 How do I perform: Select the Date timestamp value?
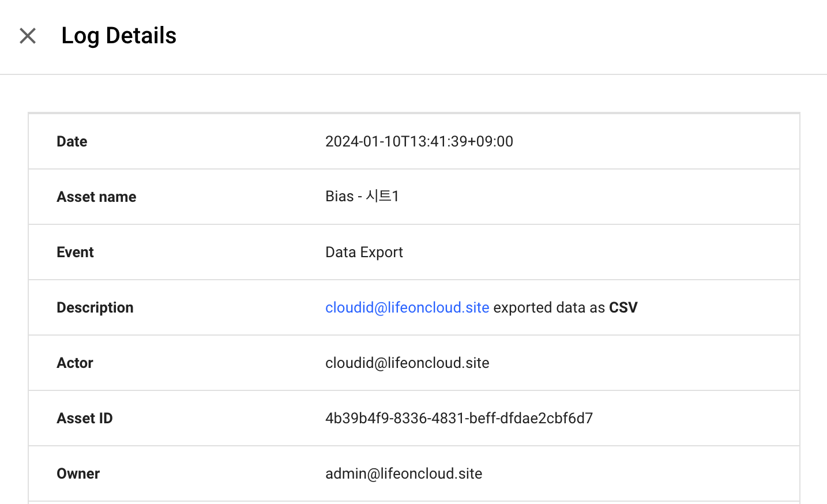coord(419,141)
